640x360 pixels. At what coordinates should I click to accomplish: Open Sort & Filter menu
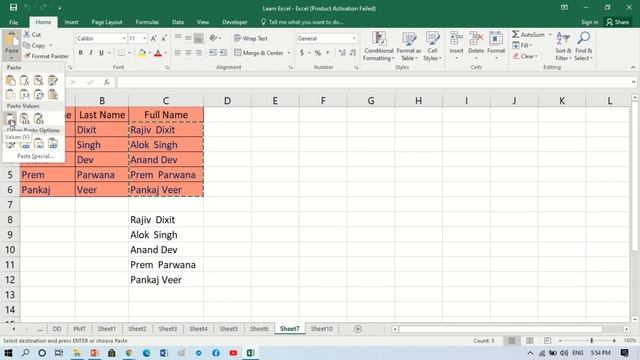[563, 46]
